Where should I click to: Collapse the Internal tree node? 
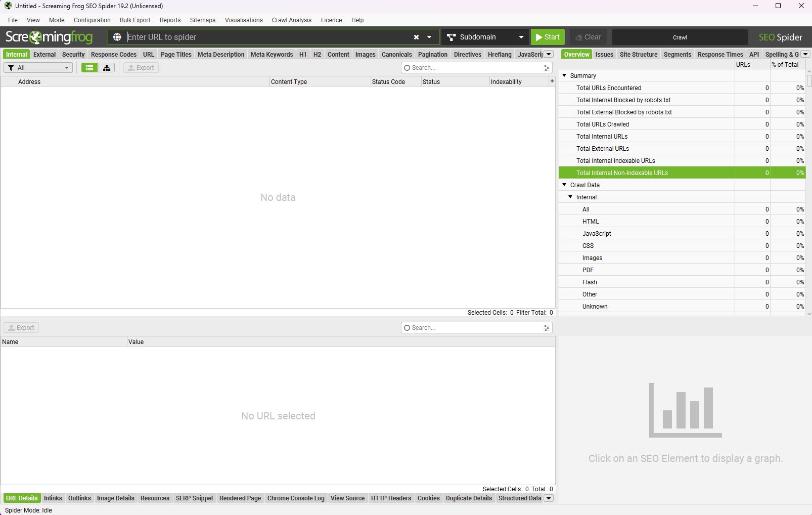571,197
